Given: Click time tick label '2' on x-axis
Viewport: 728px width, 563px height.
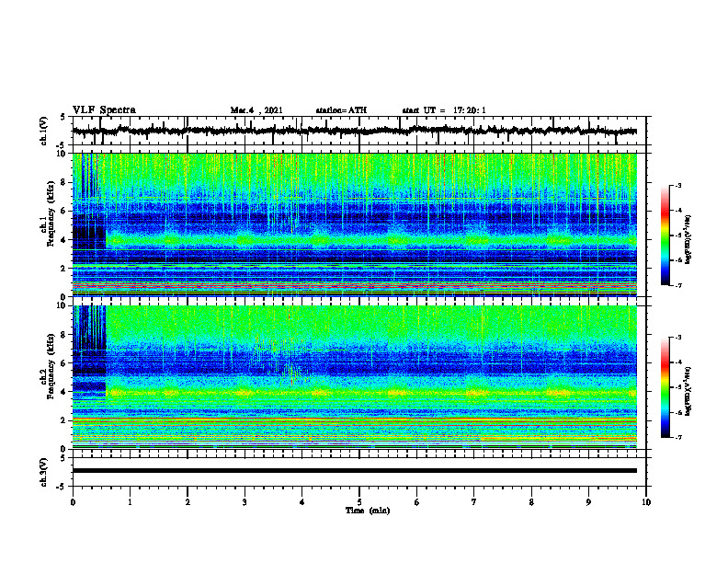Looking at the screenshot, I should click(188, 502).
